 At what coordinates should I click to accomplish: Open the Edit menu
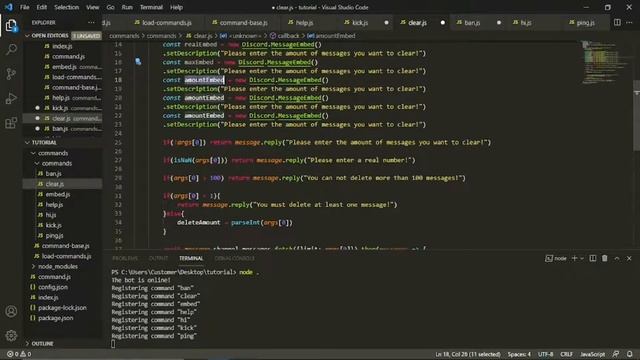click(41, 7)
